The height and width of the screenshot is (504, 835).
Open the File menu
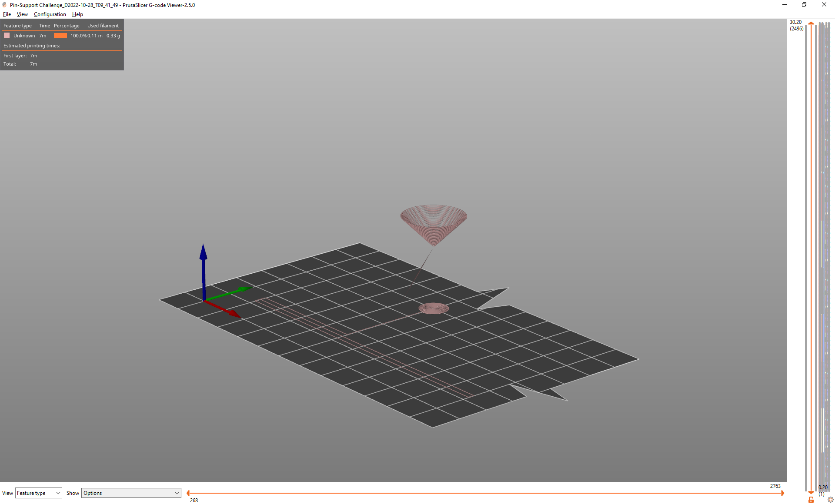click(7, 14)
